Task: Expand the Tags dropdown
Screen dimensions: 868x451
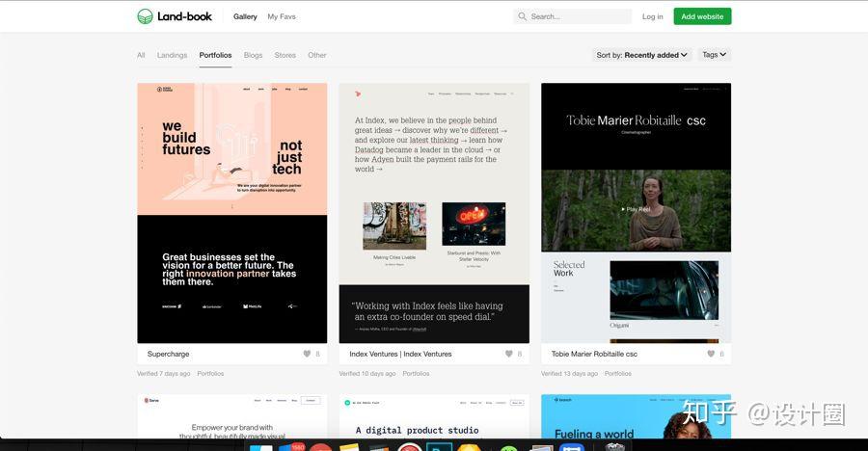Action: 714,54
